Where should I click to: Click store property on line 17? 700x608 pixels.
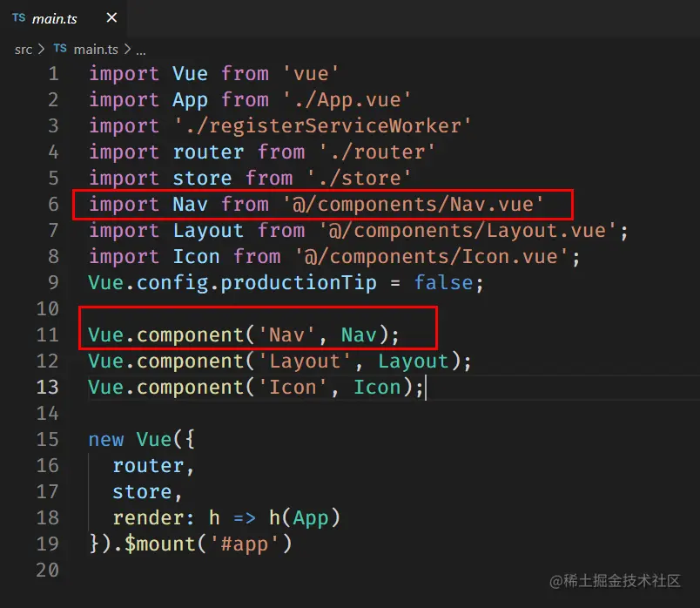coord(142,491)
